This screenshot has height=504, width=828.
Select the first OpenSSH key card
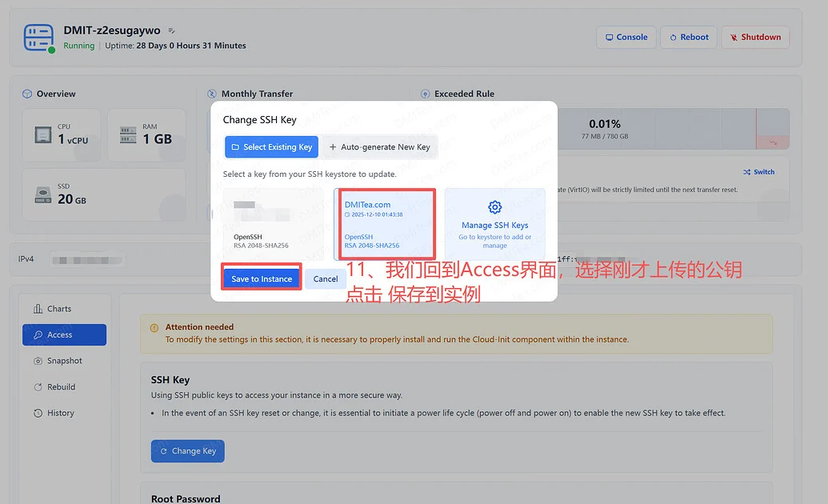tap(273, 224)
